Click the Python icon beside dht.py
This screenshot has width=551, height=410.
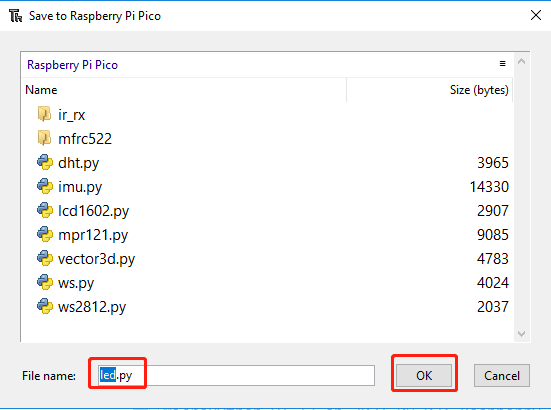point(45,162)
